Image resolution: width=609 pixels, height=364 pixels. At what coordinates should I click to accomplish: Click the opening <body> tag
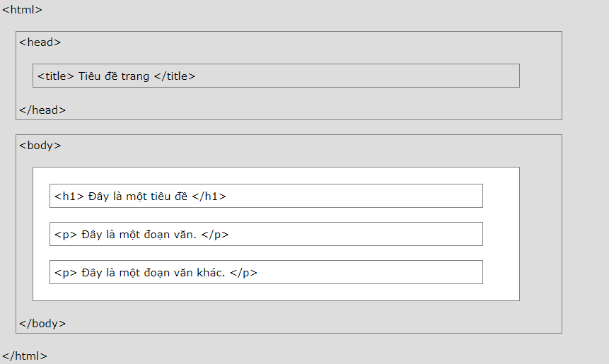tap(40, 146)
